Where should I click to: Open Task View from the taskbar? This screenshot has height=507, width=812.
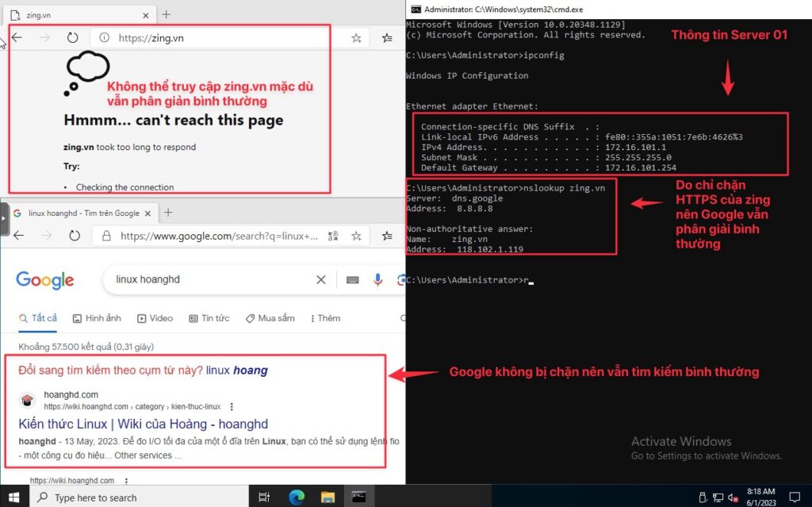pos(264,497)
